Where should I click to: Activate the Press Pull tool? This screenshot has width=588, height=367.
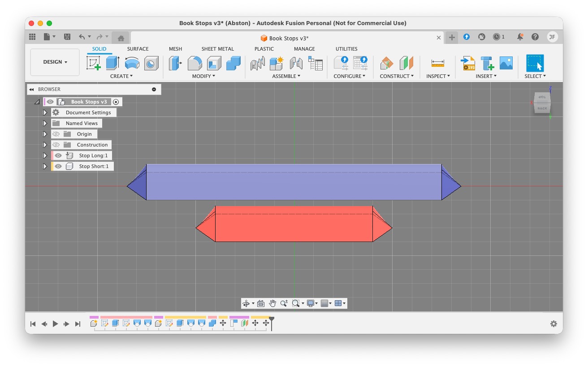175,63
